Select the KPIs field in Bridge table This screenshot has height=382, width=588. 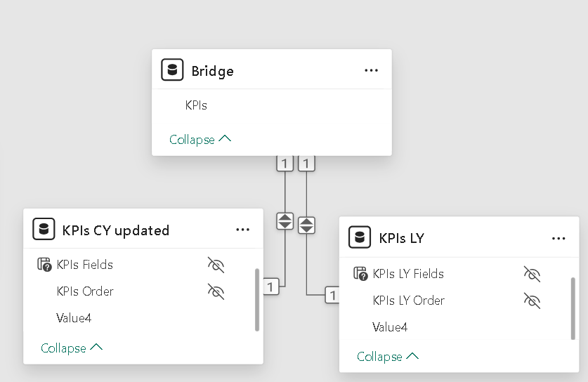[x=196, y=105]
